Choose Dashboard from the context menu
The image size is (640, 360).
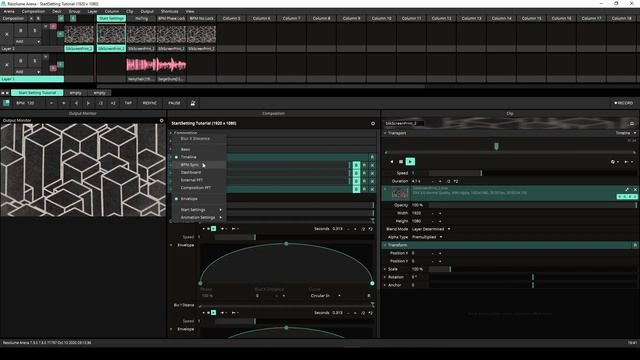coord(191,173)
